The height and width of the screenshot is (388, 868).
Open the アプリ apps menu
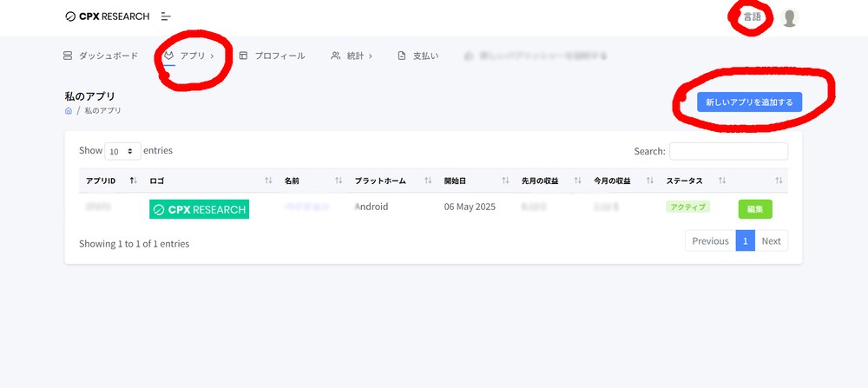coord(188,56)
